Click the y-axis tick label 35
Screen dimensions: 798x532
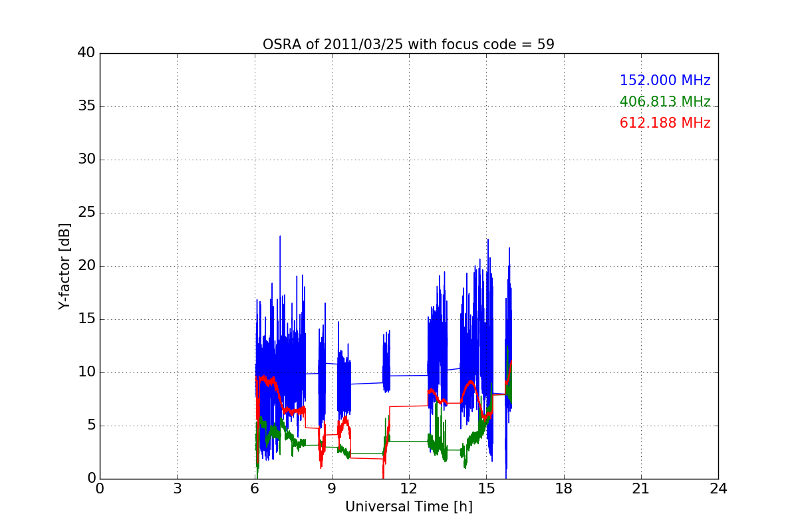pyautogui.click(x=86, y=106)
